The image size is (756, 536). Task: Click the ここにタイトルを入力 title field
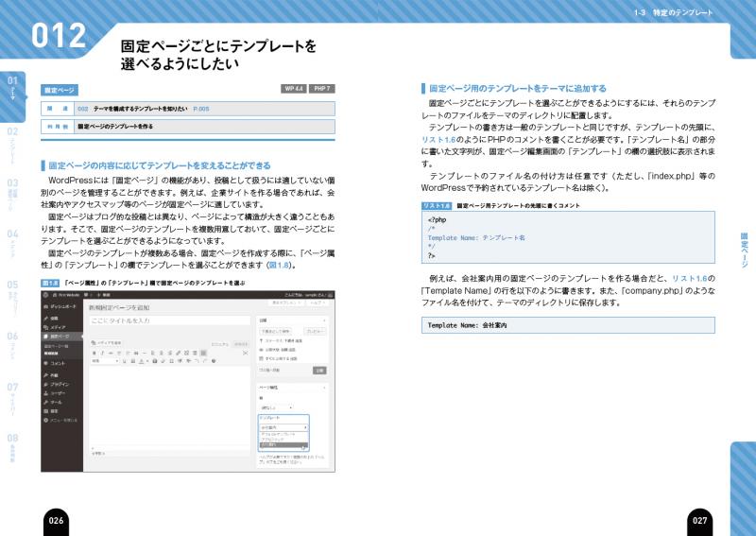(169, 320)
